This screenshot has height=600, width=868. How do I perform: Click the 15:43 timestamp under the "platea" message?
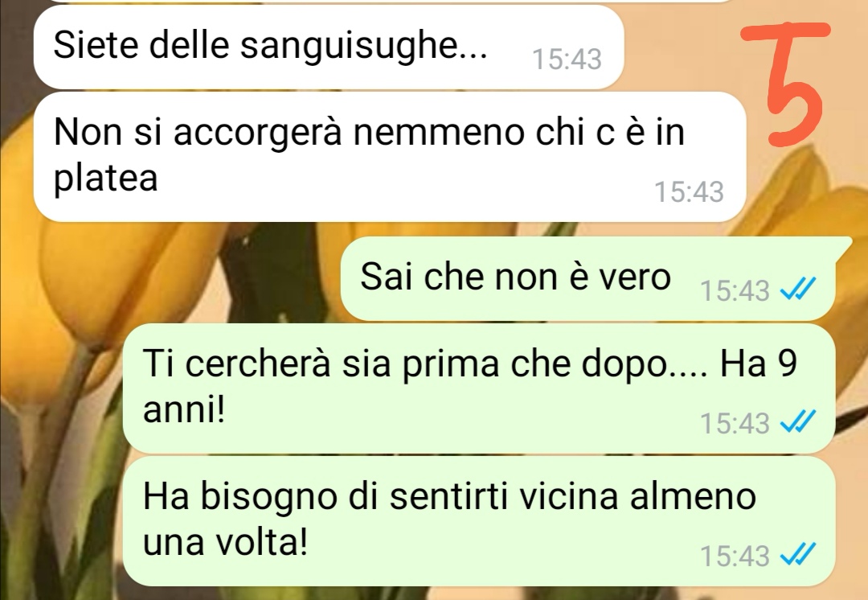[x=690, y=192]
